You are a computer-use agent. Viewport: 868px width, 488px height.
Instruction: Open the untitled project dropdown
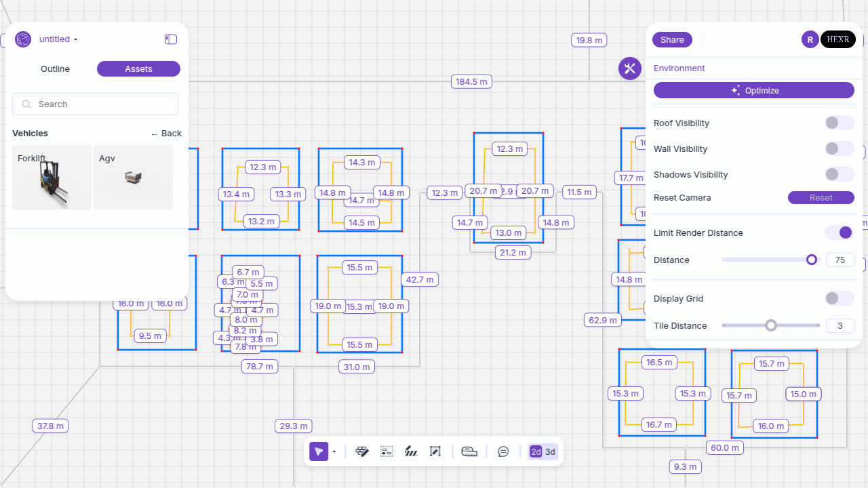(x=58, y=39)
